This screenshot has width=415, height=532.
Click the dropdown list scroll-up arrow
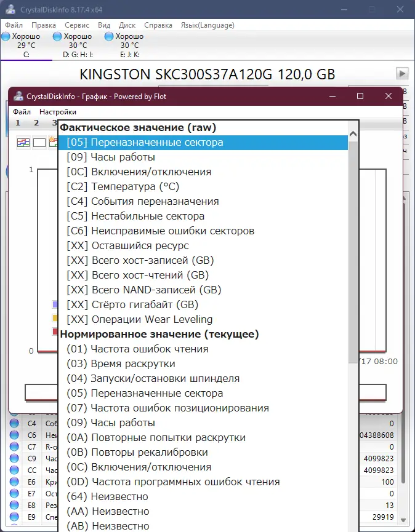point(353,133)
